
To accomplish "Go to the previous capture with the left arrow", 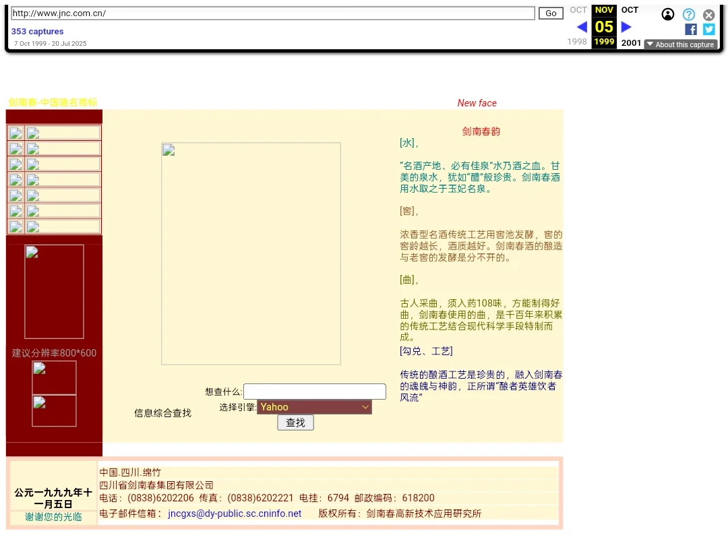I will [x=581, y=27].
